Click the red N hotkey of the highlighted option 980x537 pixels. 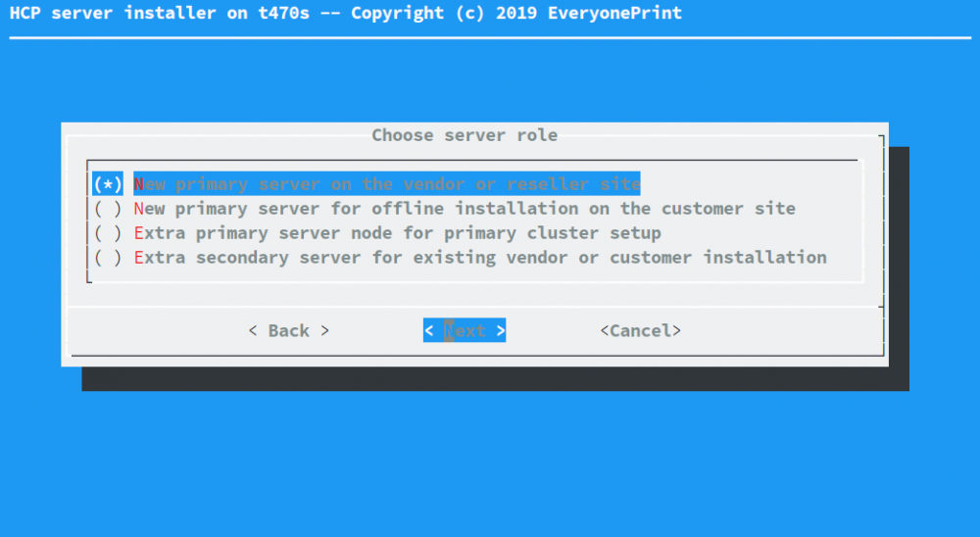[139, 184]
